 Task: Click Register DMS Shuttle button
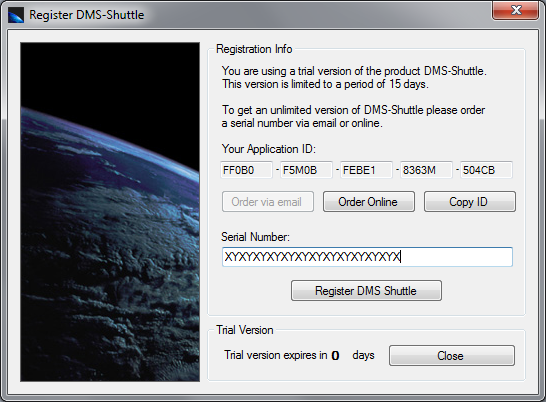(366, 291)
